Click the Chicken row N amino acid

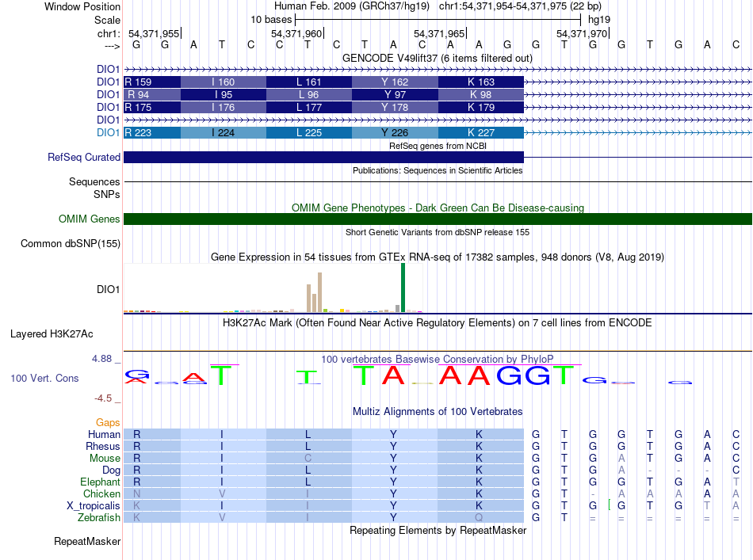pyautogui.click(x=137, y=493)
